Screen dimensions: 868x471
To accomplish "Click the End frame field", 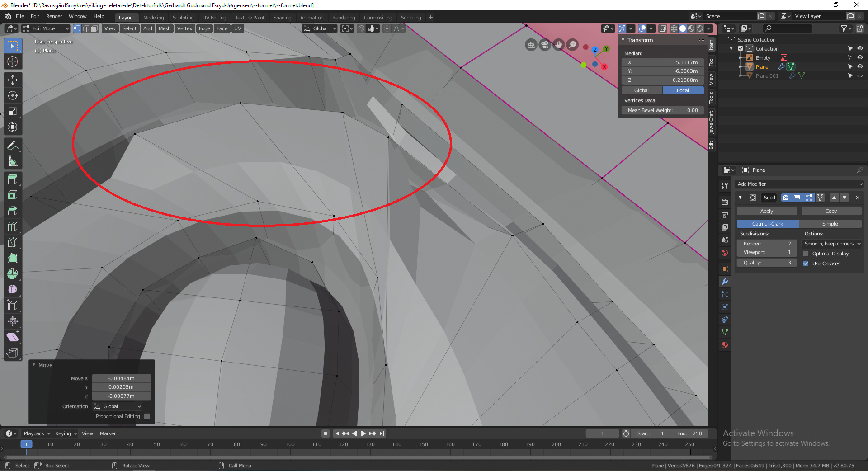I will (690, 433).
